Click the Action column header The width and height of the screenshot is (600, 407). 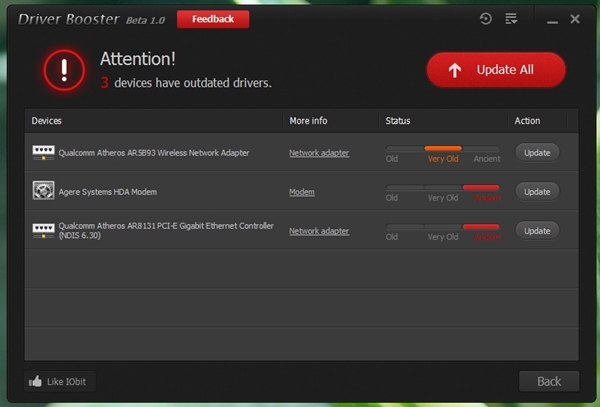pos(527,121)
